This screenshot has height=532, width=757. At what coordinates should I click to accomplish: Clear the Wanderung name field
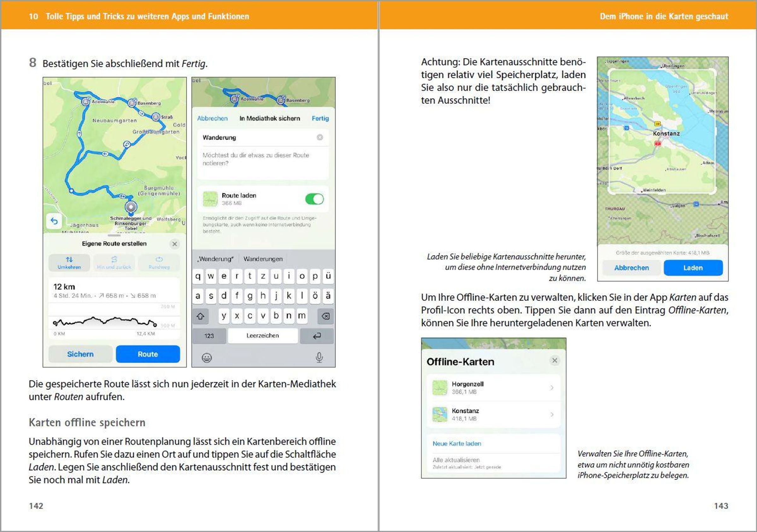[320, 137]
